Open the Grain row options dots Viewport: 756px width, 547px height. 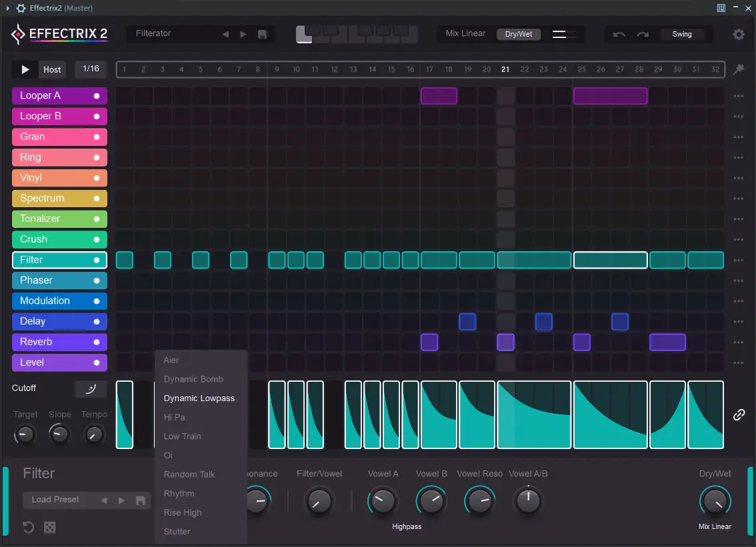pyautogui.click(x=738, y=137)
